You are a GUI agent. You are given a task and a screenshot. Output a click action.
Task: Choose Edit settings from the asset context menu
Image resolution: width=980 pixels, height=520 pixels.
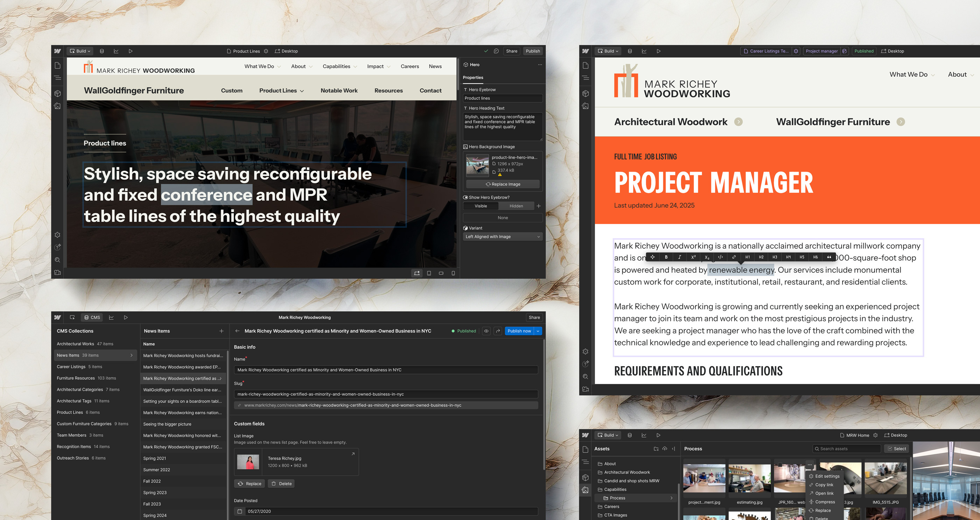(x=824, y=476)
